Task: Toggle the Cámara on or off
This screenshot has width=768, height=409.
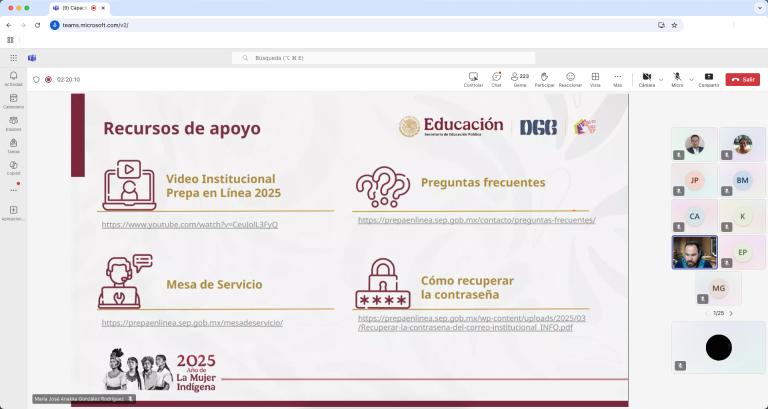Action: pyautogui.click(x=646, y=77)
